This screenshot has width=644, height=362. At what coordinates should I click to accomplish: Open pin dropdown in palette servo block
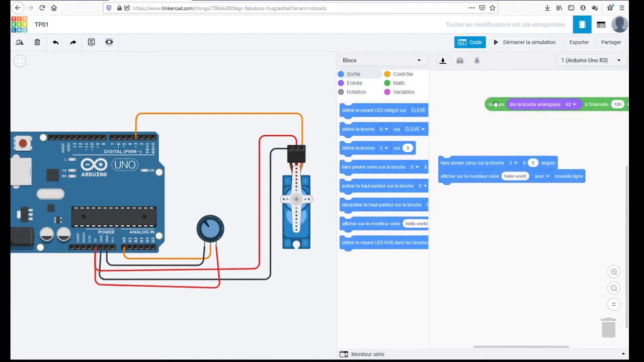414,167
